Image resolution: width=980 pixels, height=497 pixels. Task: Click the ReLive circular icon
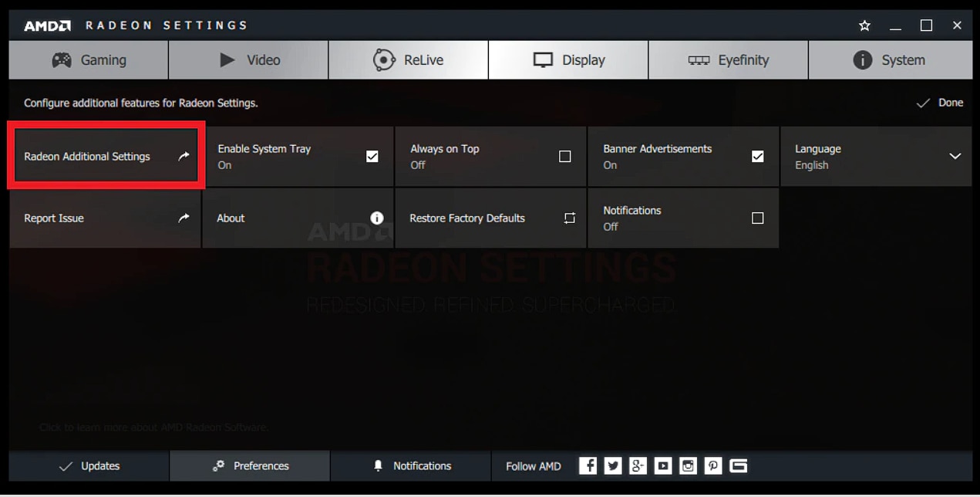click(x=384, y=60)
